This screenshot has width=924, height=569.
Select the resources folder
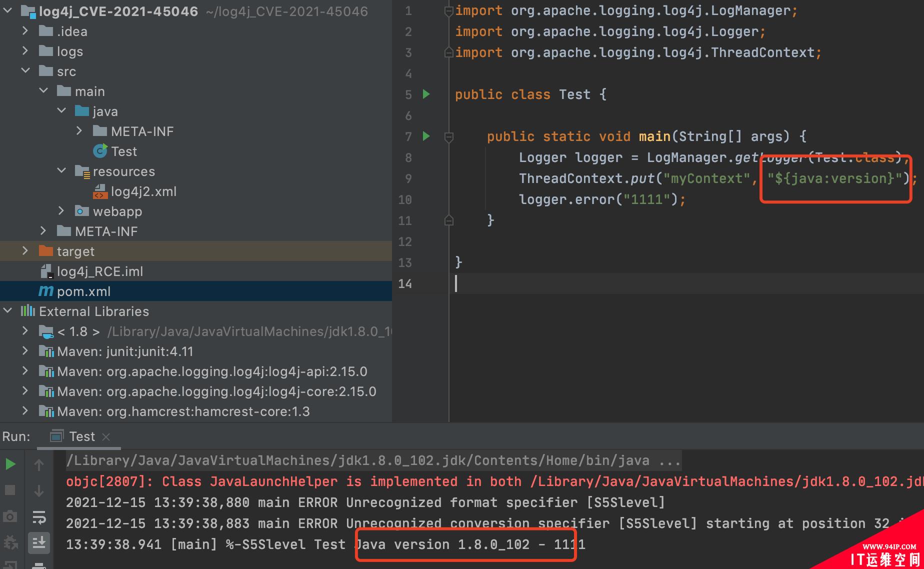tap(124, 171)
